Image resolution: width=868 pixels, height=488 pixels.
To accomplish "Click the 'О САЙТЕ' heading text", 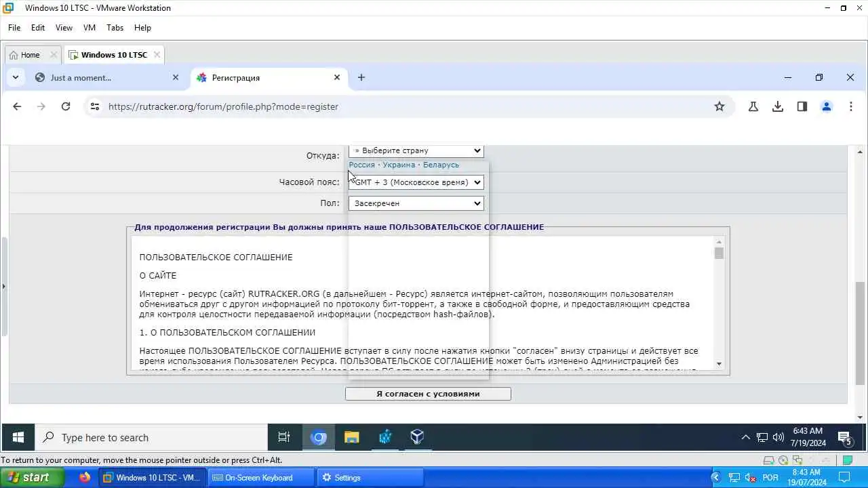I will [157, 276].
